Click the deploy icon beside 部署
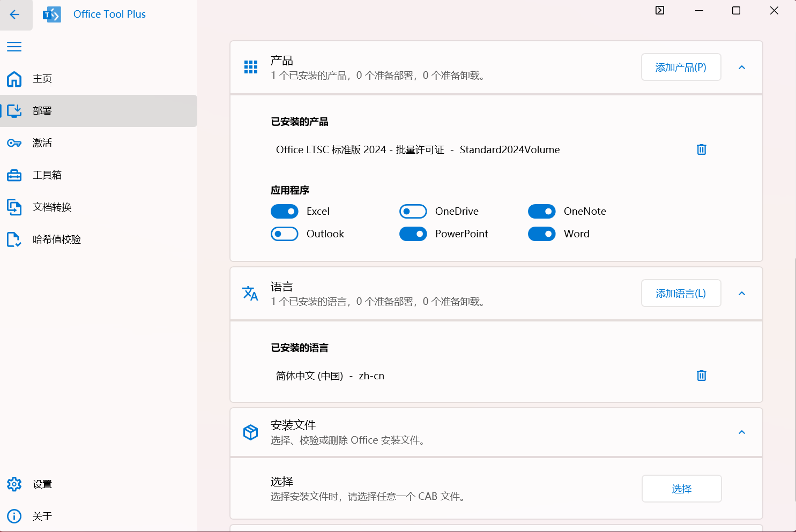This screenshot has height=532, width=796. 14,111
